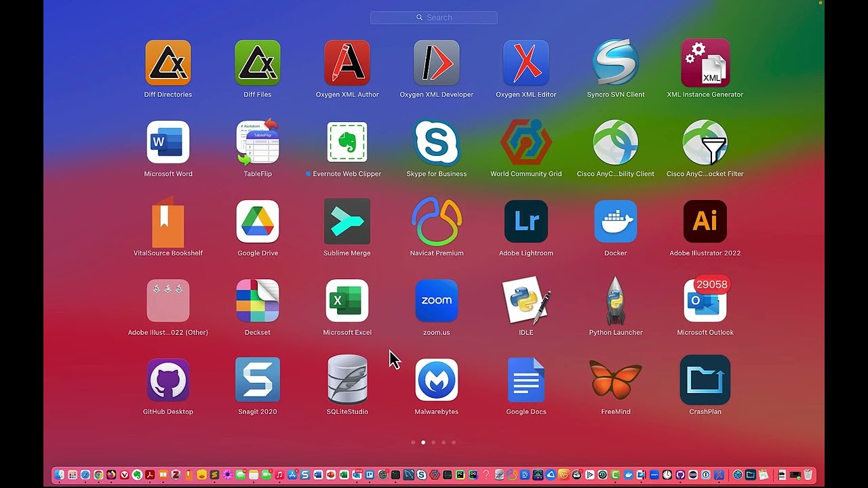Image resolution: width=868 pixels, height=488 pixels.
Task: Launch GitHub Desktop in Launchpad grid
Action: click(168, 380)
